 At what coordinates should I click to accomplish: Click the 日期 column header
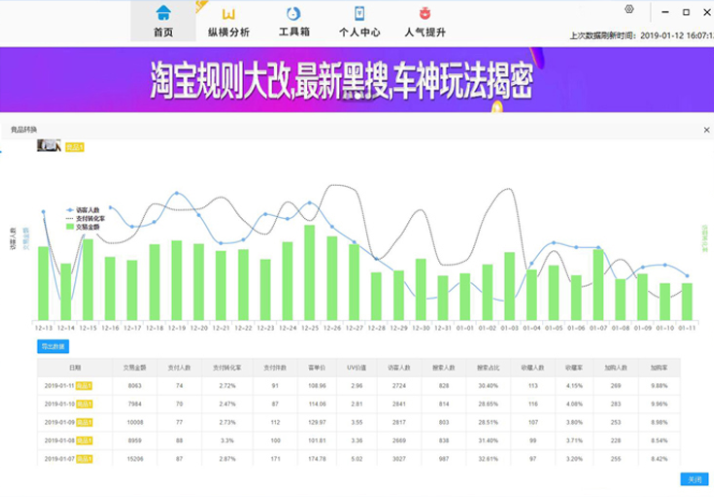[75, 366]
